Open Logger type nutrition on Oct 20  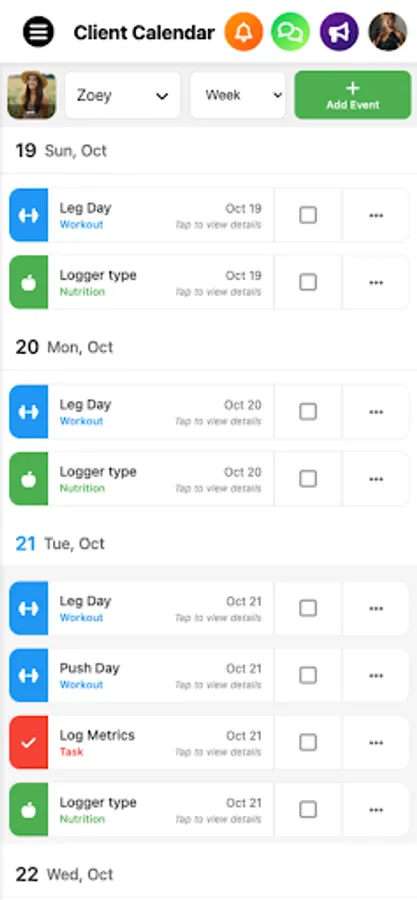pyautogui.click(x=161, y=479)
